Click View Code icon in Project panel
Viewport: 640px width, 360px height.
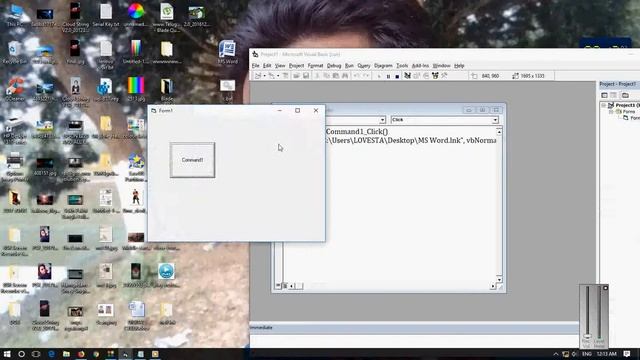pyautogui.click(x=604, y=95)
